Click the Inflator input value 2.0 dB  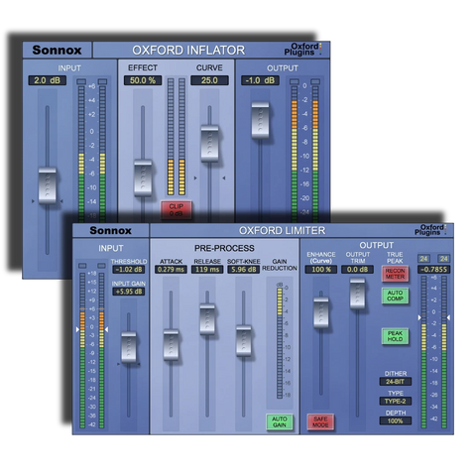point(48,80)
